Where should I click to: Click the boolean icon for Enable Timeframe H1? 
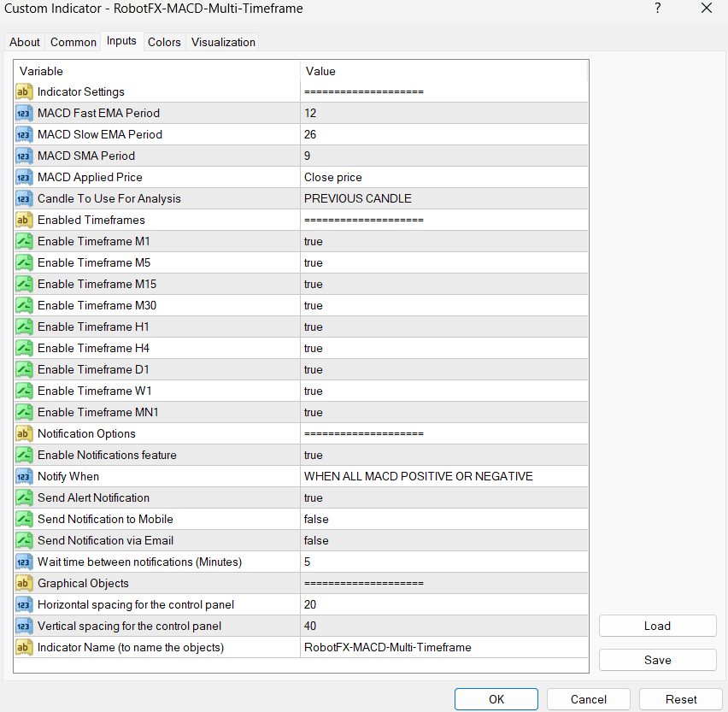tap(24, 327)
